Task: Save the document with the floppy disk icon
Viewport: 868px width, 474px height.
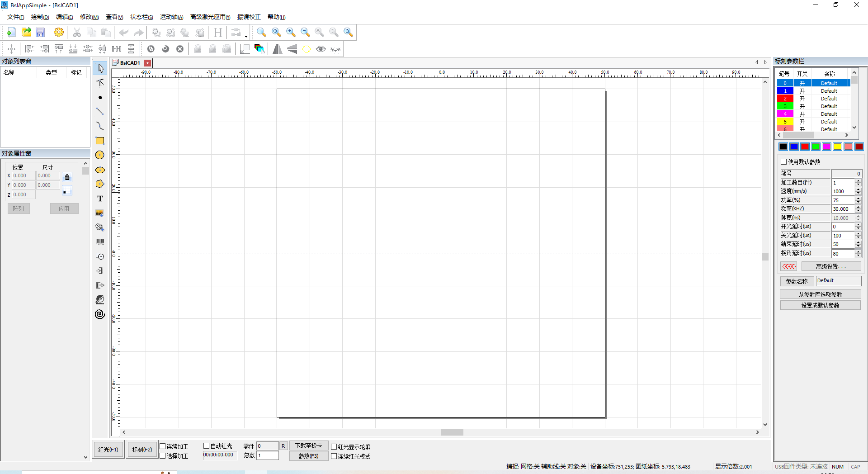Action: (40, 32)
